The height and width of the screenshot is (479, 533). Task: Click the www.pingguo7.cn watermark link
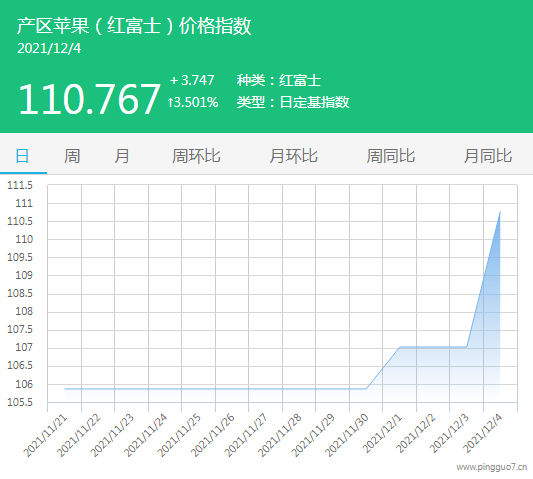pyautogui.click(x=492, y=467)
